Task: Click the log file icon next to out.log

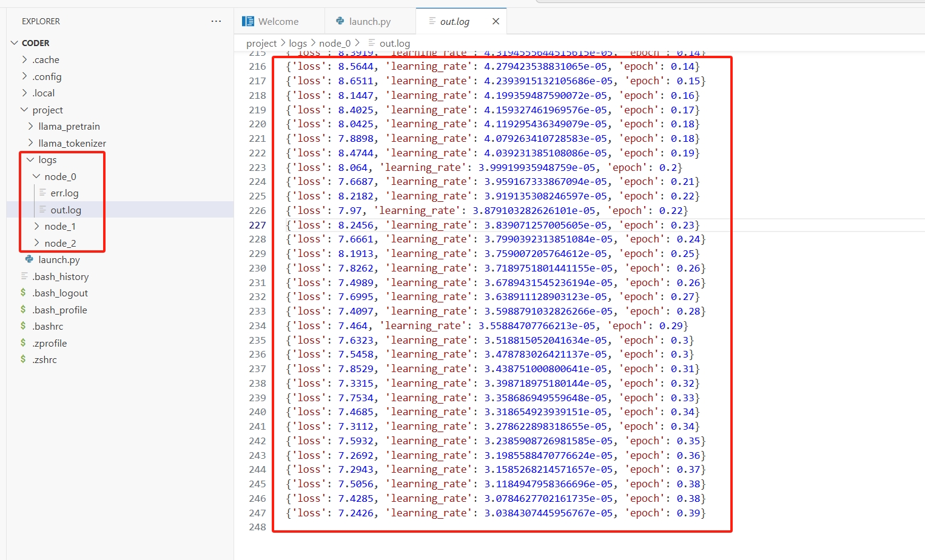Action: point(44,210)
